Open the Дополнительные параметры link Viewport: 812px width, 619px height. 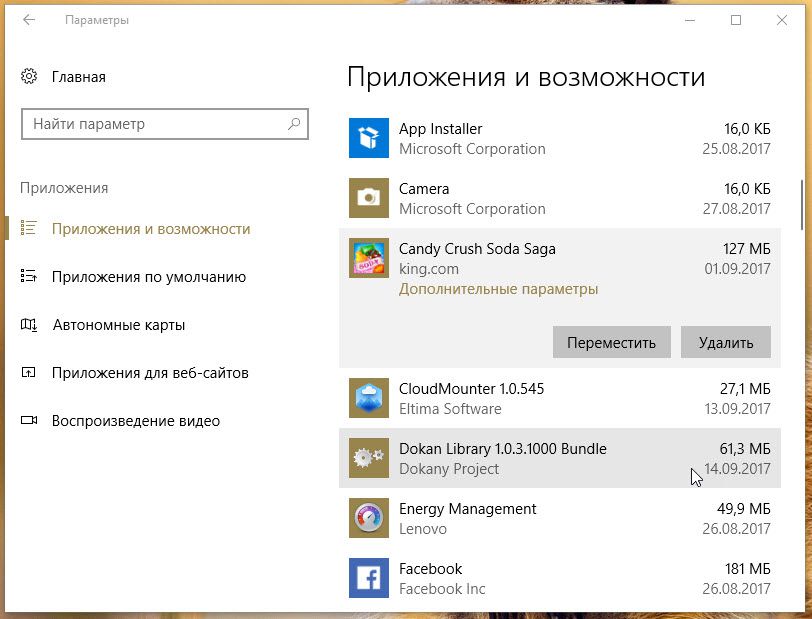tap(498, 289)
